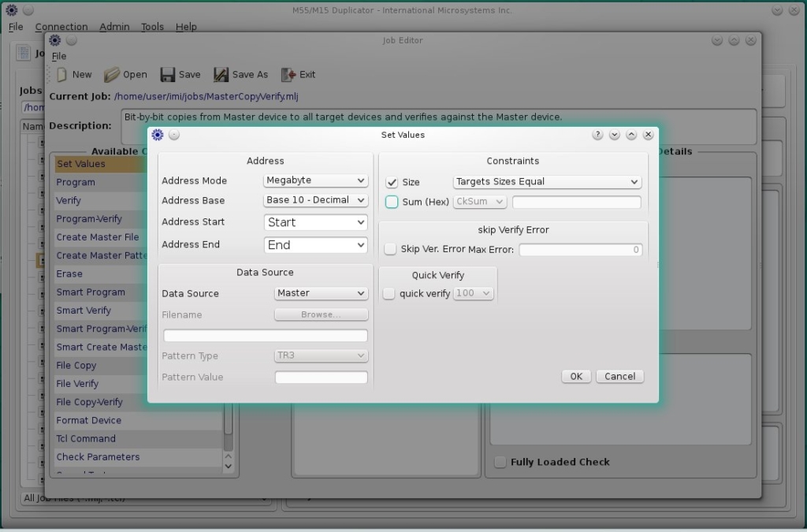
Task: Click command list scrollbar down arrow
Action: (229, 466)
